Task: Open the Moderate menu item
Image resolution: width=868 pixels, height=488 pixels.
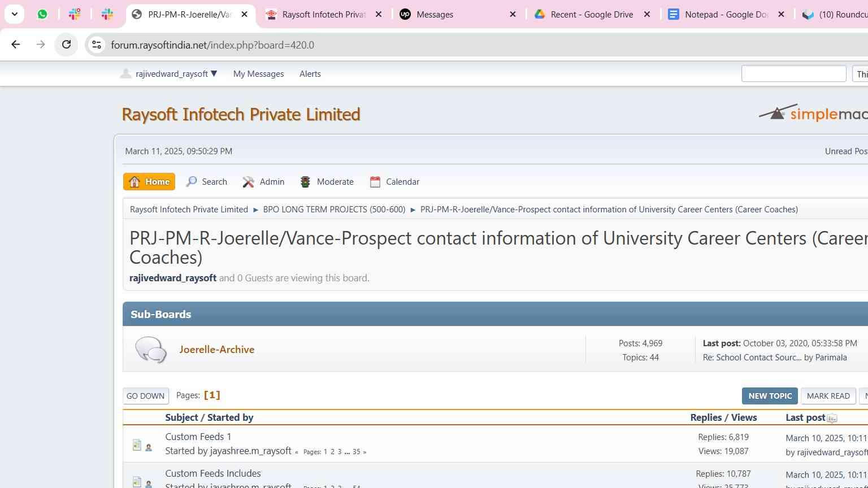Action: click(x=327, y=182)
